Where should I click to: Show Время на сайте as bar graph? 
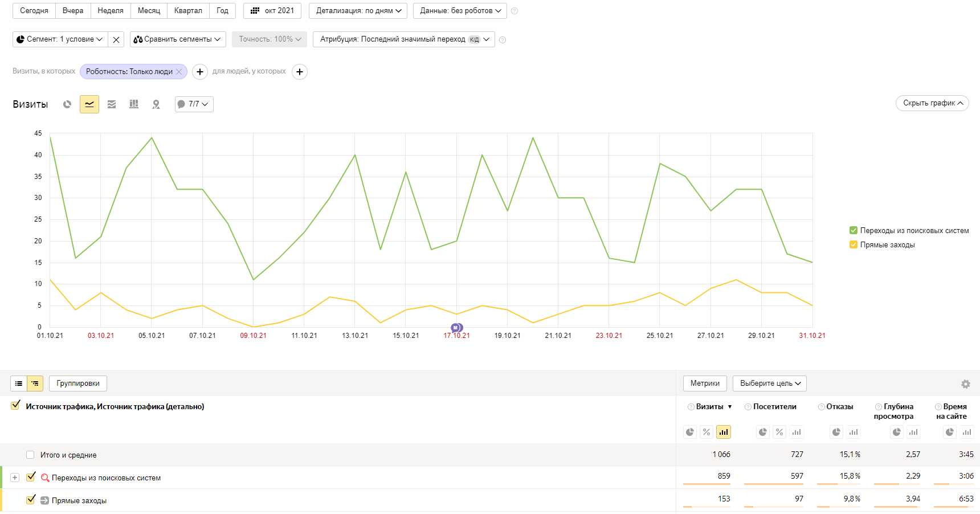click(967, 432)
